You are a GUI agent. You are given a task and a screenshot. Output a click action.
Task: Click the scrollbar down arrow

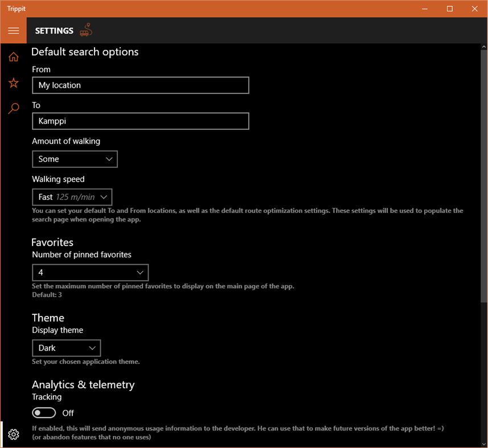click(x=483, y=442)
